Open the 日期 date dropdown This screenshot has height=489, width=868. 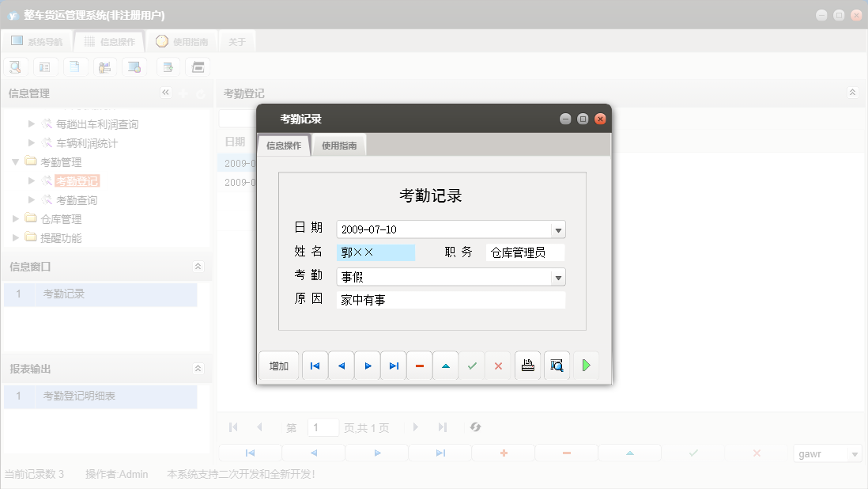click(x=558, y=230)
